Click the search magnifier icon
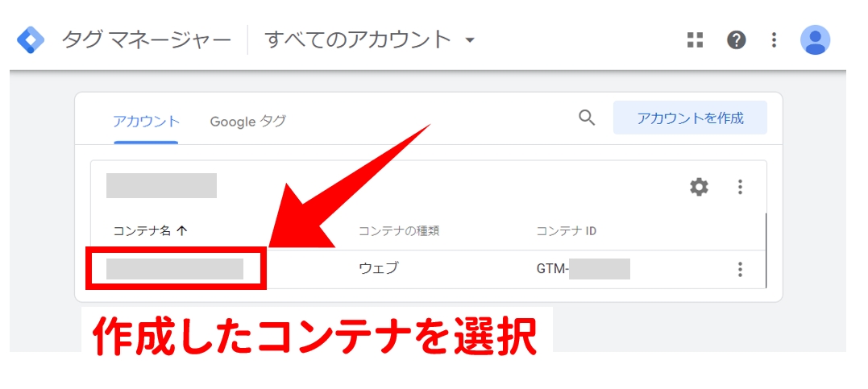The width and height of the screenshot is (868, 389). click(587, 118)
